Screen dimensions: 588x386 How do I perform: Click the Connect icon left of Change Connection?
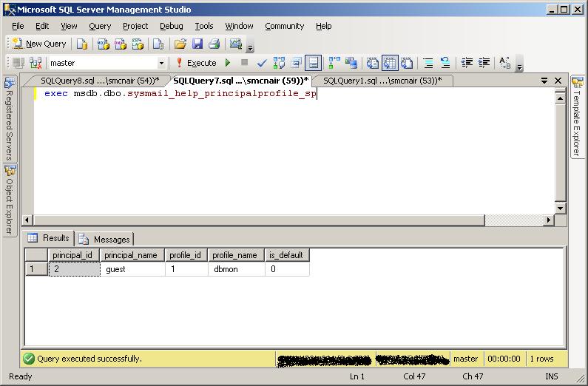click(x=18, y=63)
